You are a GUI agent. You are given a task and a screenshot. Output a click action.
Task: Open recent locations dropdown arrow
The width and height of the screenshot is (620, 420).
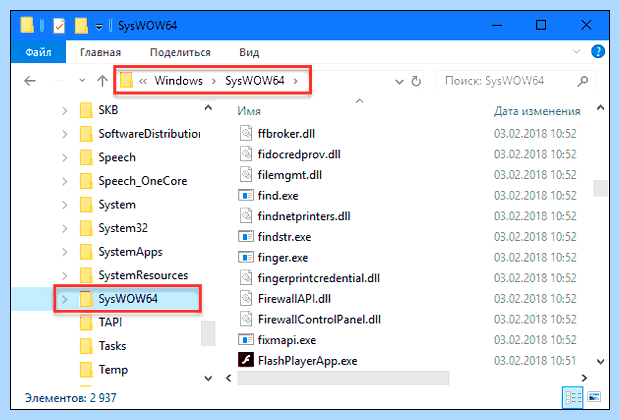click(82, 81)
